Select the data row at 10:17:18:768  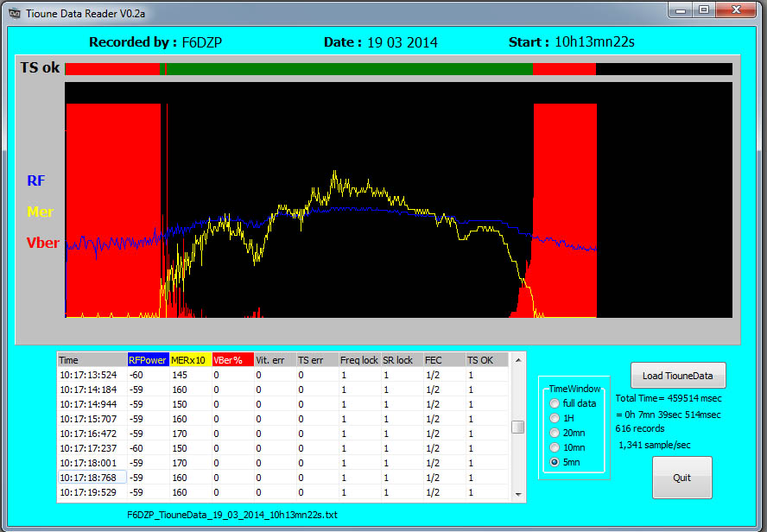(173, 477)
